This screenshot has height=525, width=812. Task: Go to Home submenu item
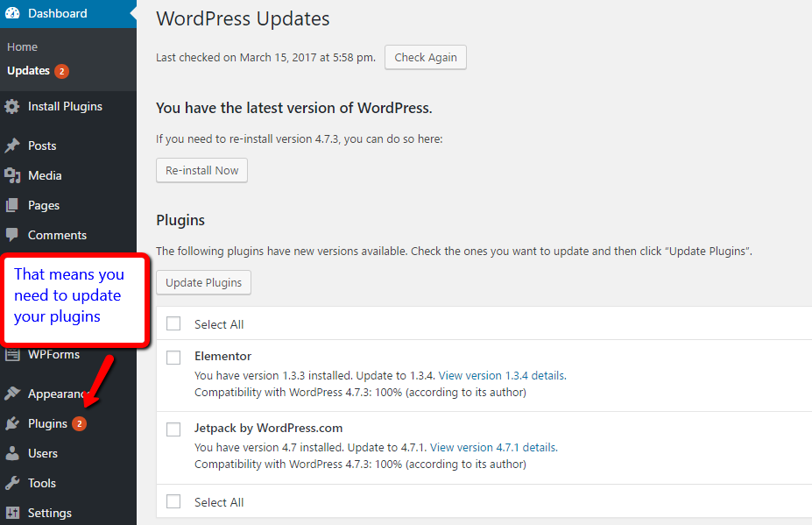coord(22,47)
